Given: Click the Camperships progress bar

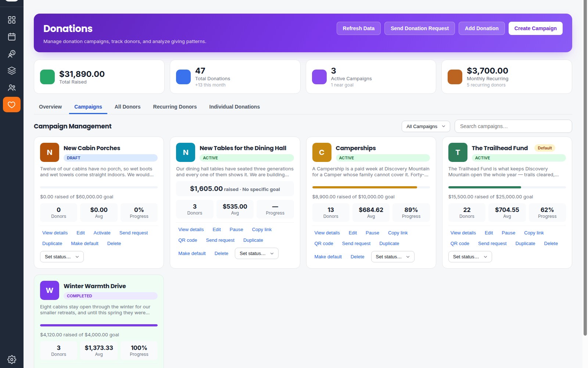Looking at the screenshot, I should coord(371,187).
